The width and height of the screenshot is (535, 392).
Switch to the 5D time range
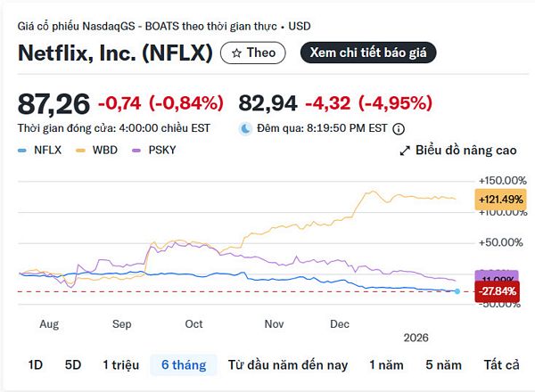[x=73, y=364]
